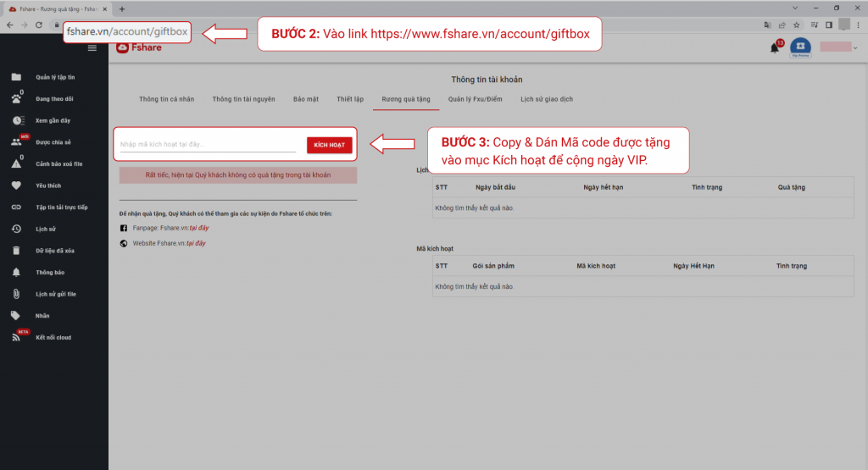Open Kết nối cloud feed icon
The height and width of the screenshot is (470, 868).
coord(16,337)
